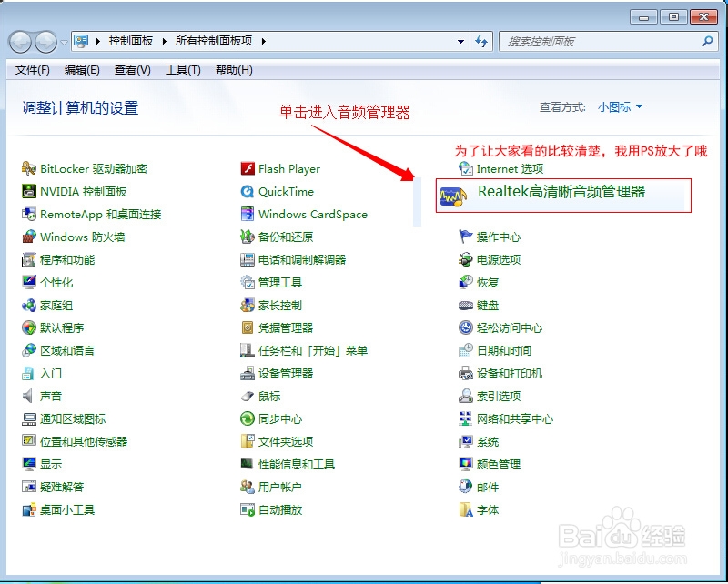This screenshot has width=728, height=584.
Task: Click the 日期和时间 icon
Action: pos(466,350)
